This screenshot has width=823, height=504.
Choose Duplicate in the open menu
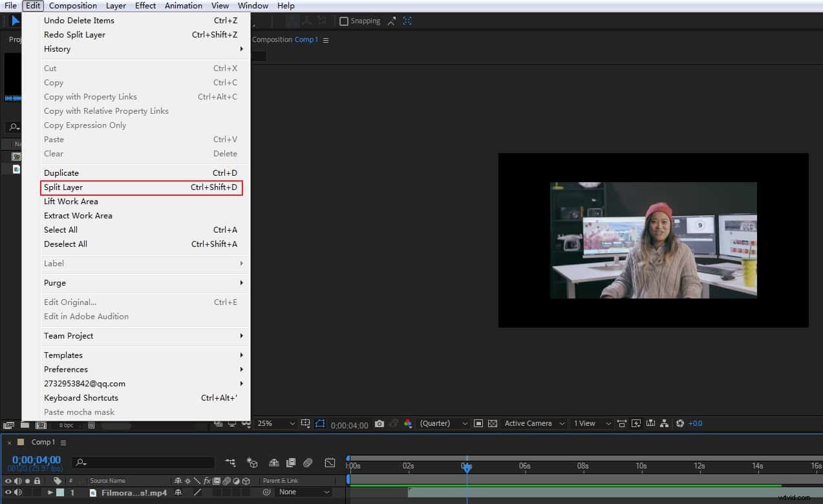[x=61, y=173]
